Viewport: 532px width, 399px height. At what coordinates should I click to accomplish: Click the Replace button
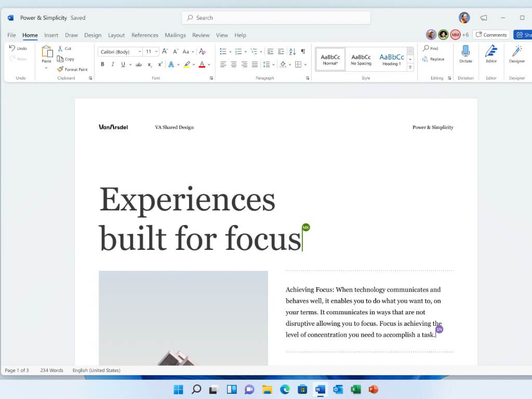click(433, 59)
